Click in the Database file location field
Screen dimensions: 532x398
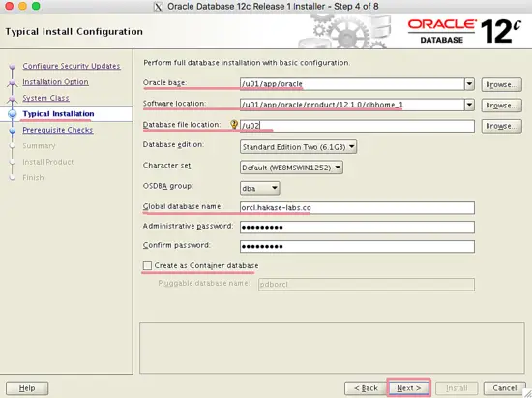(x=357, y=126)
